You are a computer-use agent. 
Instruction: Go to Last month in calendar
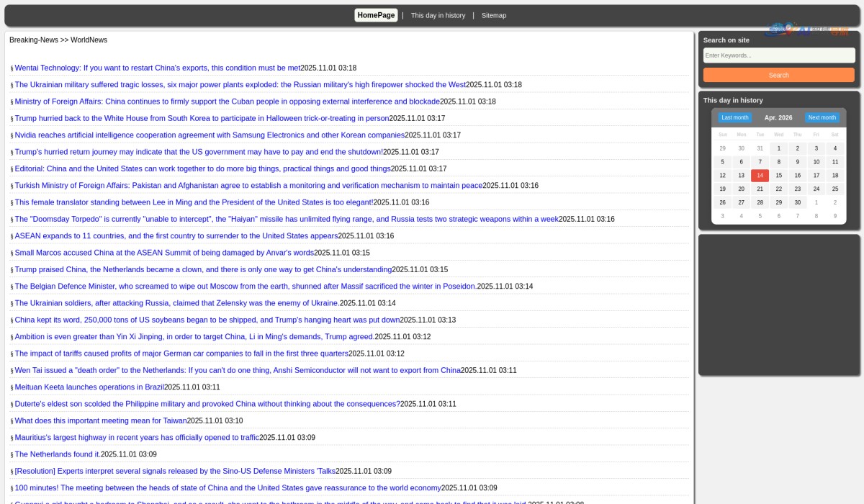coord(734,117)
